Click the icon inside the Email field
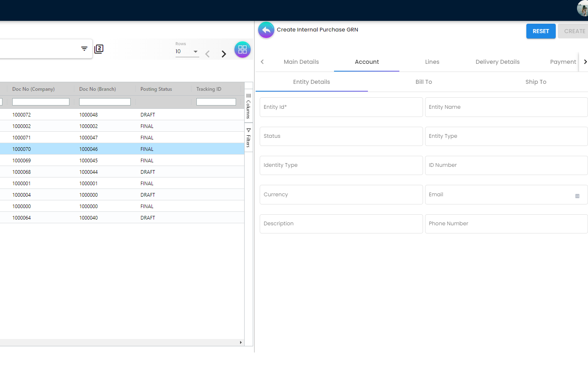588x368 pixels. (x=577, y=196)
